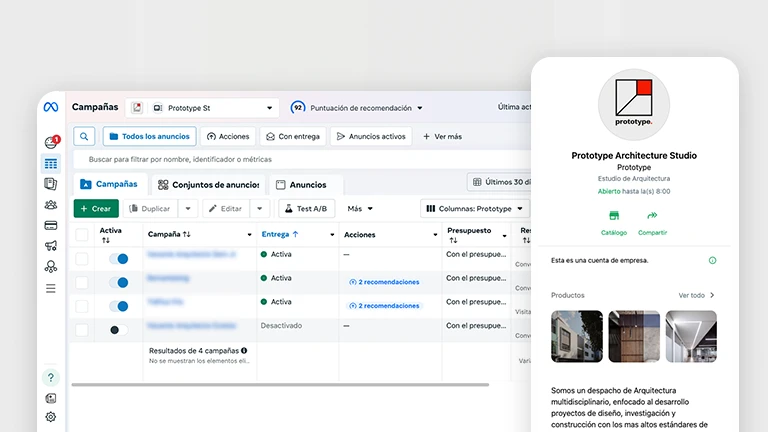Expand the Más dropdown menu
Image resolution: width=768 pixels, height=432 pixels.
tap(359, 209)
